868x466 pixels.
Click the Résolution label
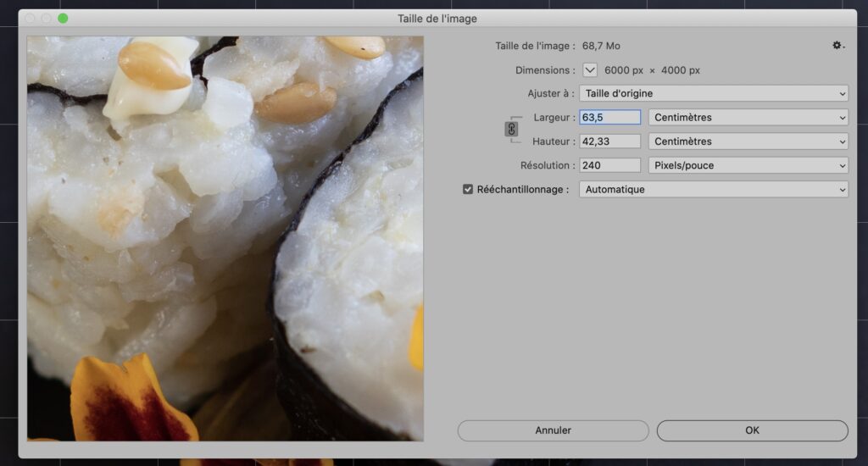tap(547, 165)
